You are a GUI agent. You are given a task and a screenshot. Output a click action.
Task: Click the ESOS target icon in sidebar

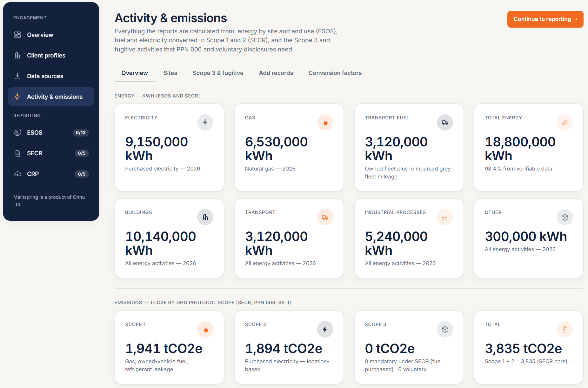click(17, 132)
